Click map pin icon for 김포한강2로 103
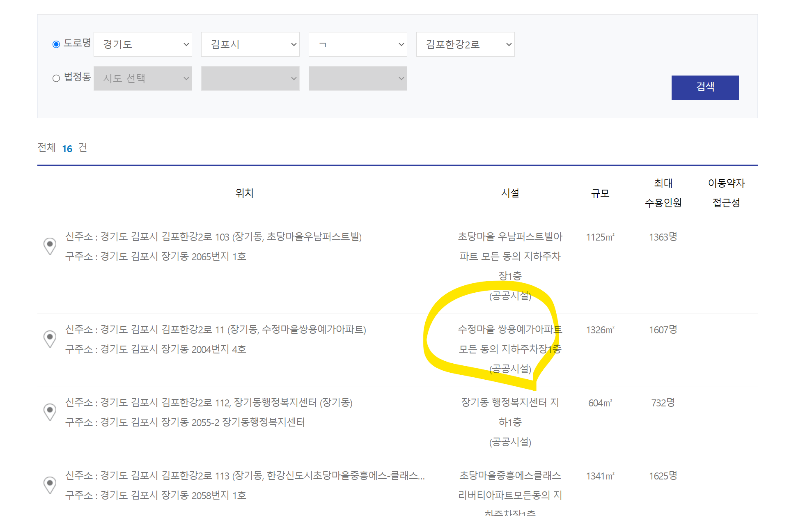Screen dimensions: 812x516 coord(50,245)
